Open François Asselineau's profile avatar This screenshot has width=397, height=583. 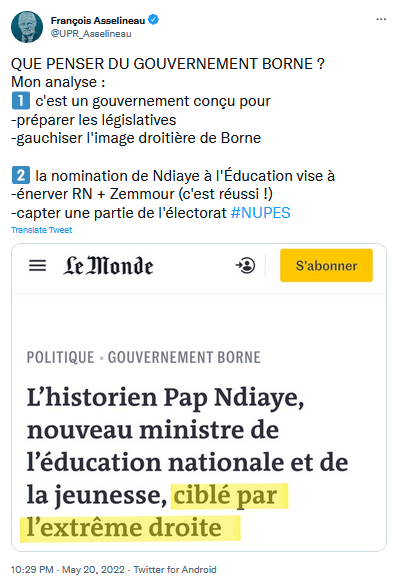tap(27, 27)
